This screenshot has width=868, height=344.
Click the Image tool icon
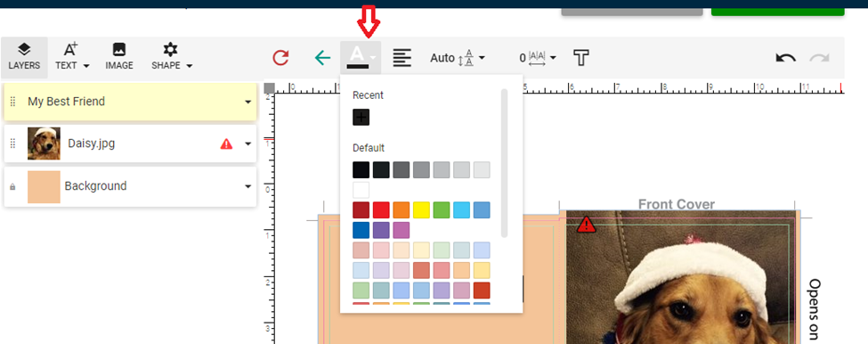(x=119, y=56)
